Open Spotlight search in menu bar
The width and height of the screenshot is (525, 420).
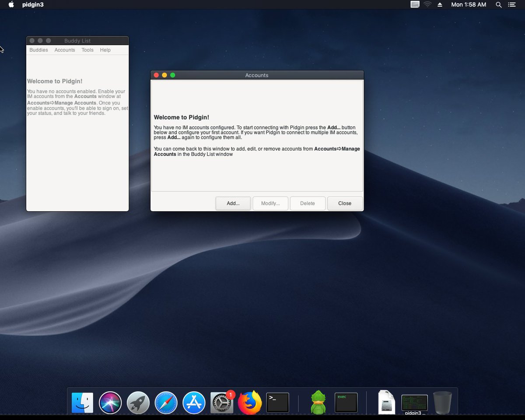tap(498, 4)
